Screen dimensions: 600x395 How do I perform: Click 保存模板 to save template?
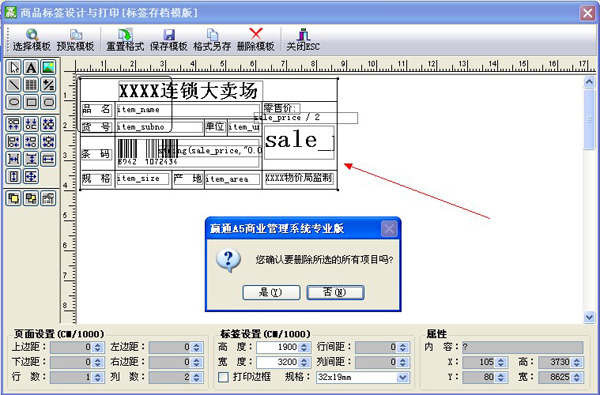pos(169,40)
